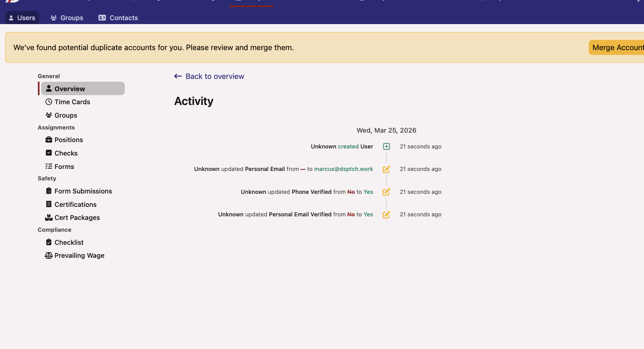The image size is (644, 349).
Task: Open Cert Packages under Safety
Action: click(x=73, y=218)
